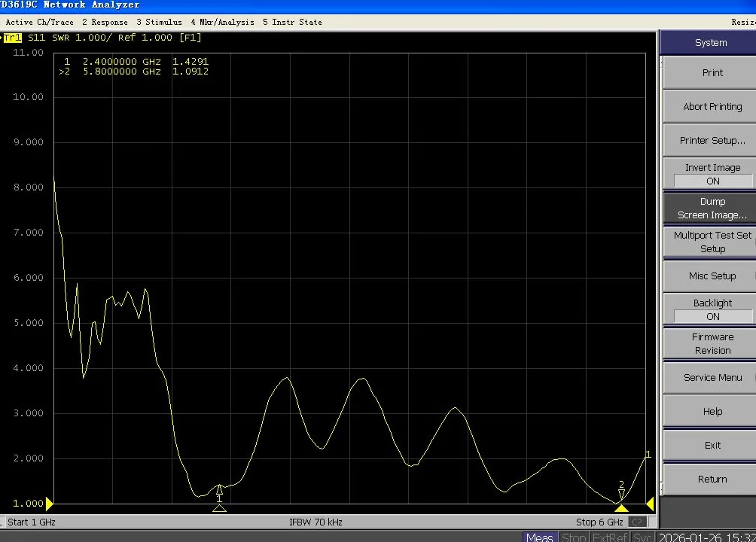Click the System softkey header
The image size is (756, 542).
point(710,42)
